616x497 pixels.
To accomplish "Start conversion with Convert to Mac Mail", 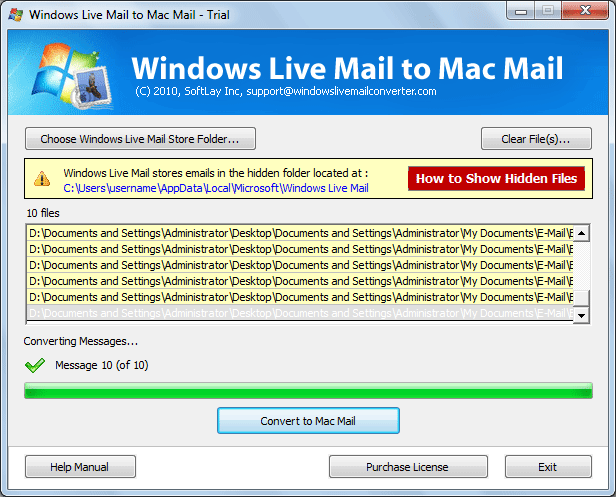I will [x=308, y=421].
